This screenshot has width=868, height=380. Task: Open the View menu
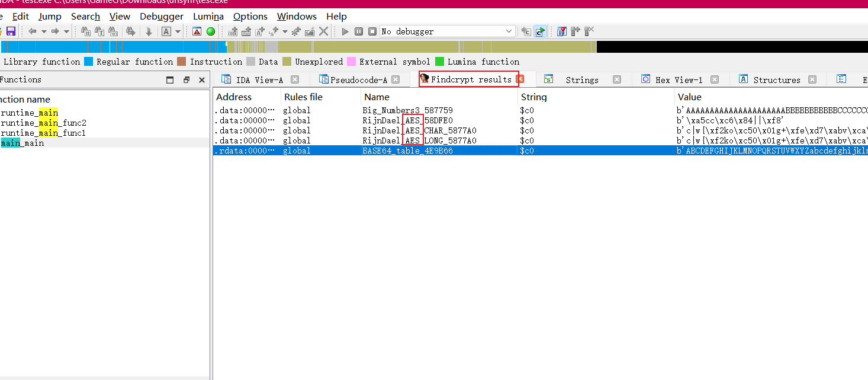(x=120, y=16)
